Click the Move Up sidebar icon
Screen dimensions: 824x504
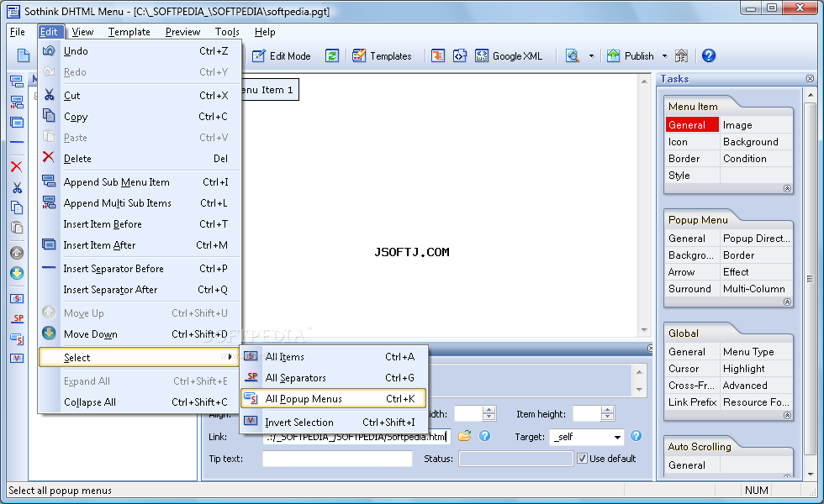click(x=17, y=253)
